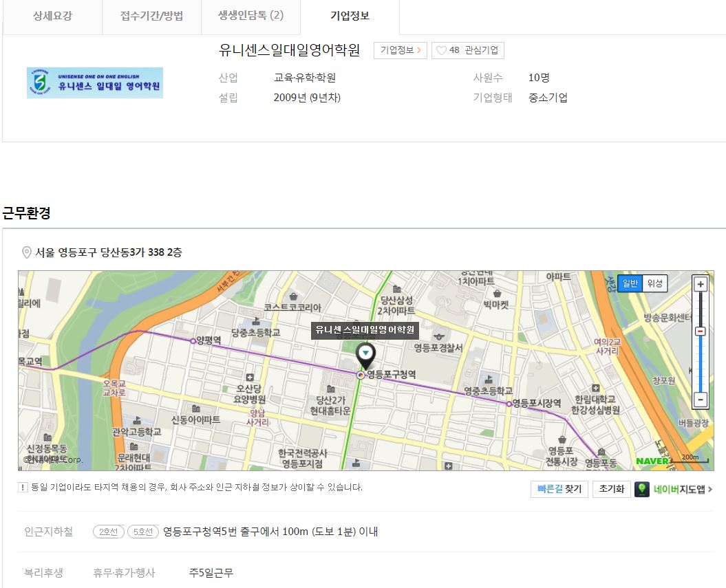Click the 신동아아파트 building icon
This screenshot has height=588, width=726.
tap(196, 409)
